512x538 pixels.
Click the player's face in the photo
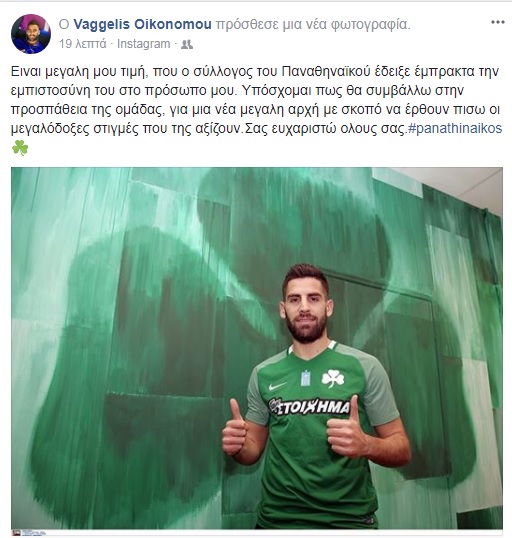305,307
